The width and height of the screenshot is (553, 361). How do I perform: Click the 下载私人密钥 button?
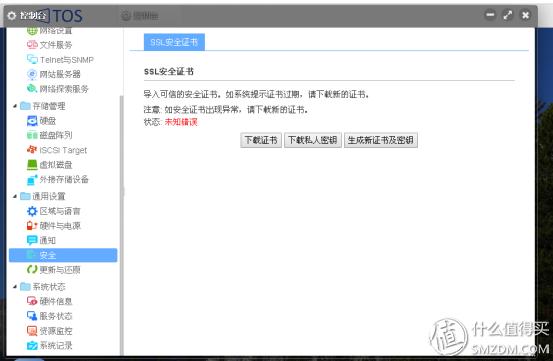313,140
